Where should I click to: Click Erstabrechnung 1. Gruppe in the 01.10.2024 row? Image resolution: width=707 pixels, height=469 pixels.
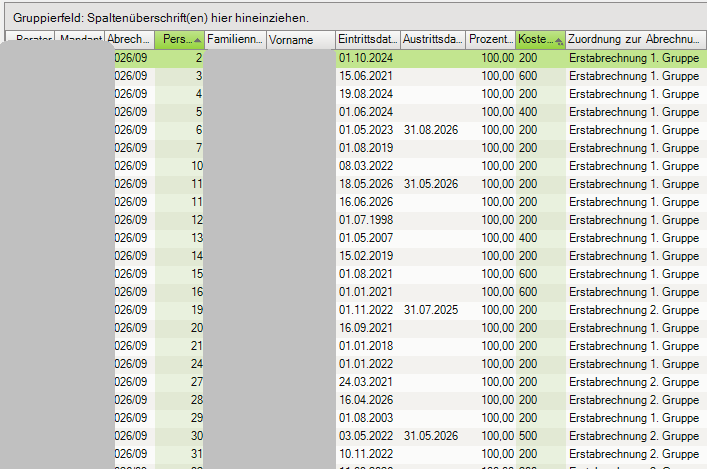coord(634,58)
